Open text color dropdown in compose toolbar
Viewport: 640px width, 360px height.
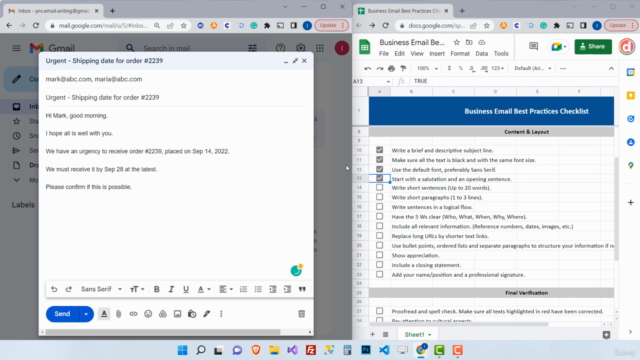[x=204, y=289]
